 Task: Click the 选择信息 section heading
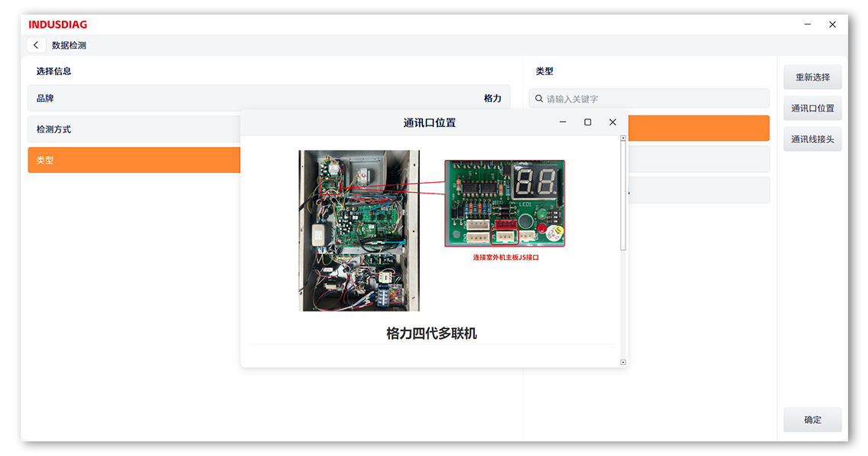point(54,71)
